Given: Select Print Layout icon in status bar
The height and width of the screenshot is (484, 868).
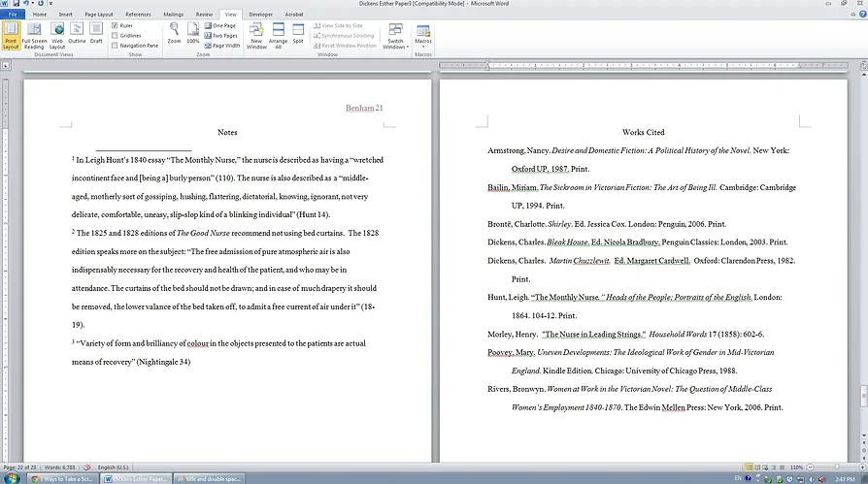Looking at the screenshot, I should click(749, 468).
